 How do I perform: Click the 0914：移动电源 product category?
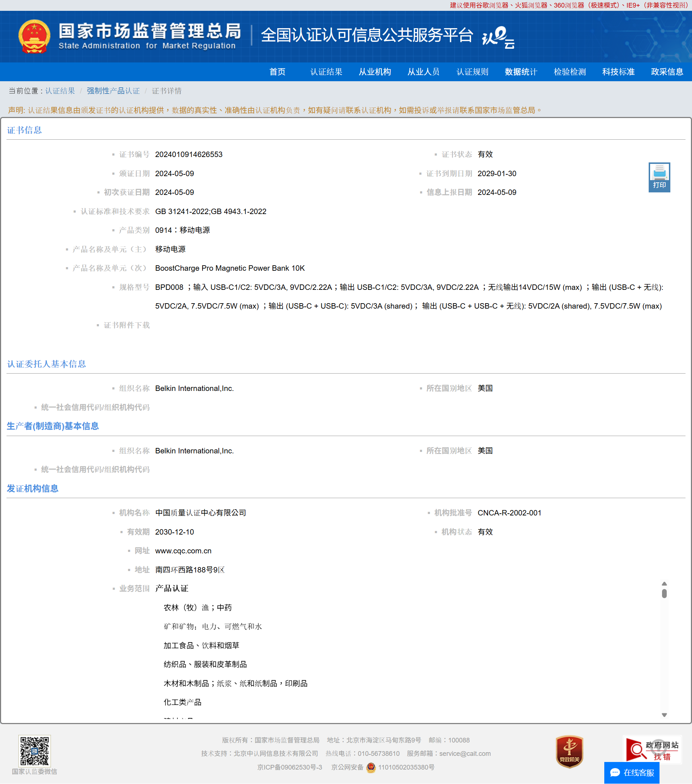point(182,230)
